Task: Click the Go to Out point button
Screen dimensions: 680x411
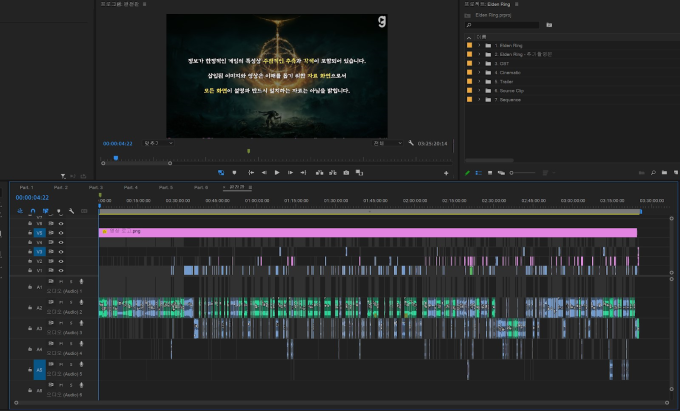Action: click(303, 173)
